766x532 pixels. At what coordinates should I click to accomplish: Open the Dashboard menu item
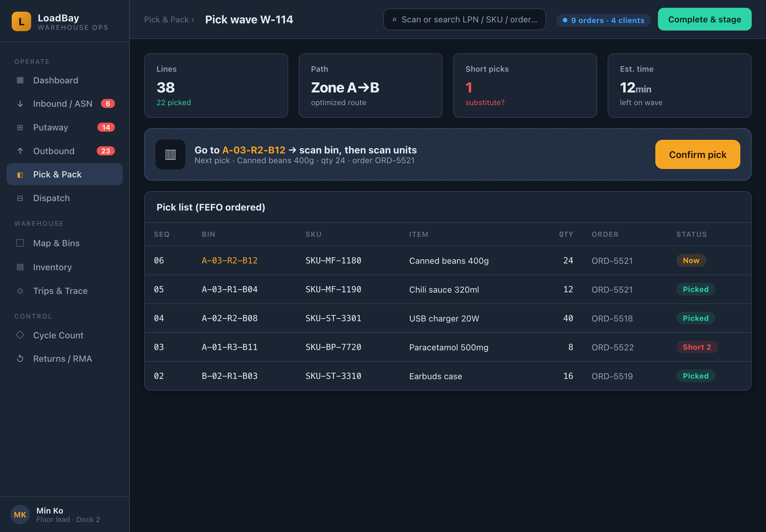(65, 80)
